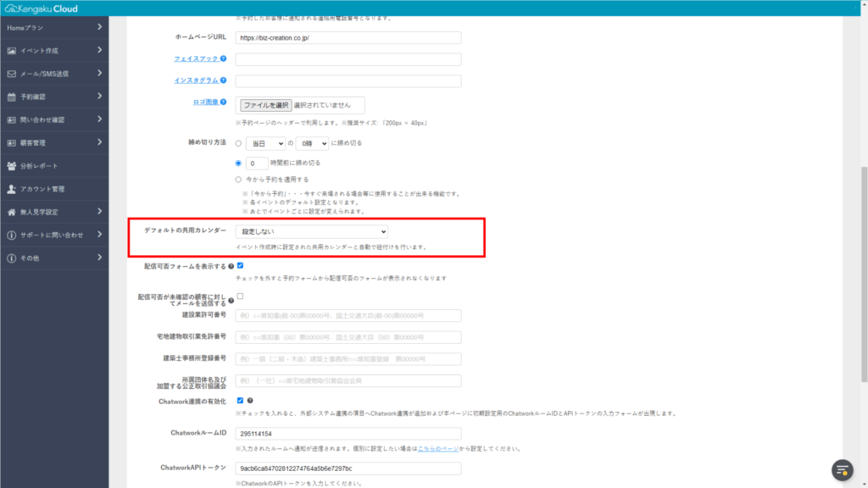Open the 当日 deadline day dropdown

click(x=264, y=143)
